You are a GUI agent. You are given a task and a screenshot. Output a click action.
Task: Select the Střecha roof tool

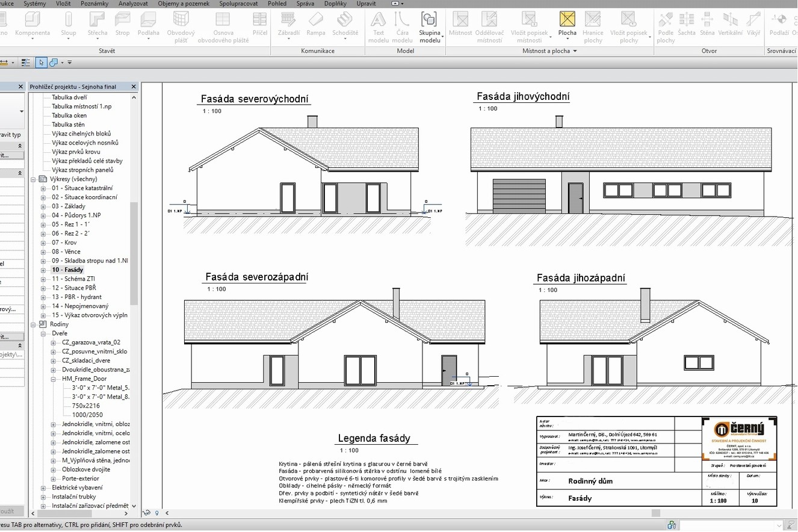(97, 24)
